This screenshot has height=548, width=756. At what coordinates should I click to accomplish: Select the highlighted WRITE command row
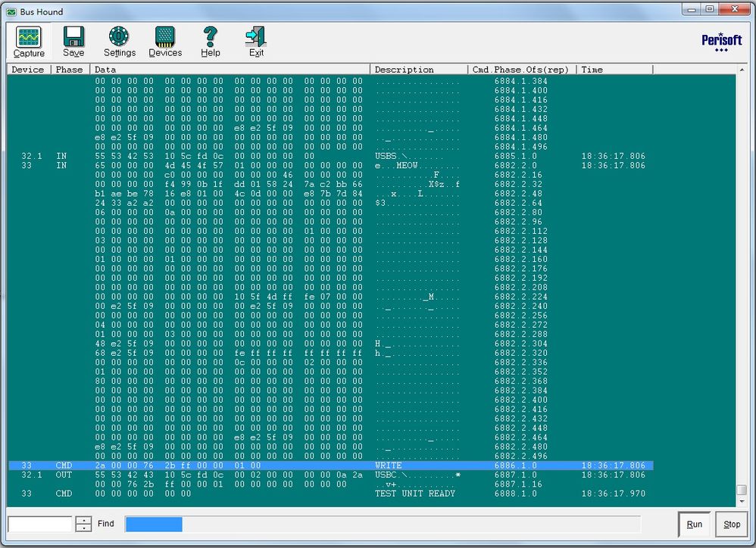pos(331,465)
